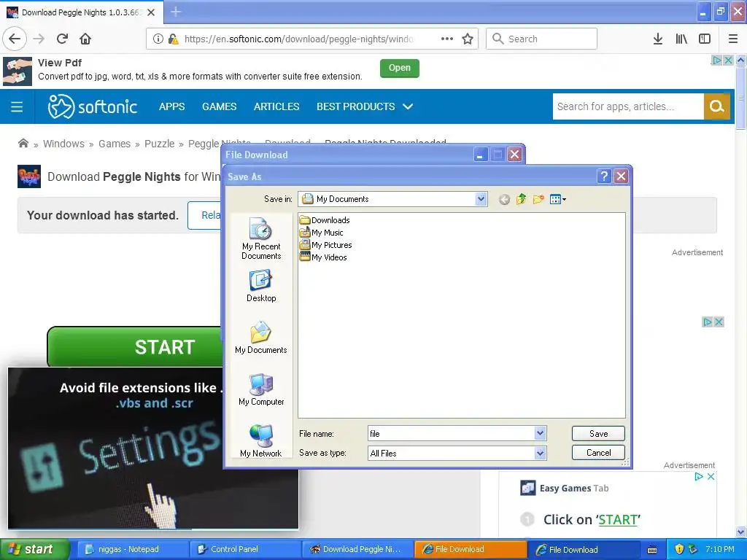This screenshot has width=747, height=560.
Task: Select My Computer in places bar
Action: pyautogui.click(x=261, y=389)
